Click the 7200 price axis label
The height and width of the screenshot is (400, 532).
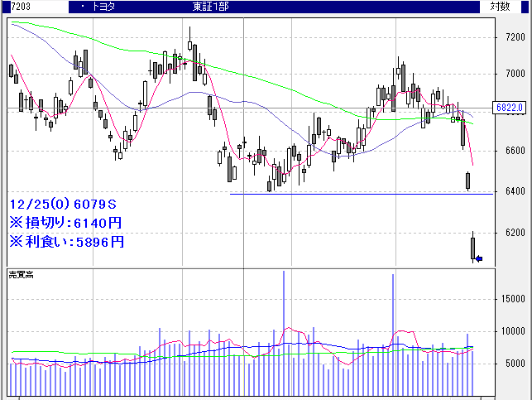click(514, 36)
